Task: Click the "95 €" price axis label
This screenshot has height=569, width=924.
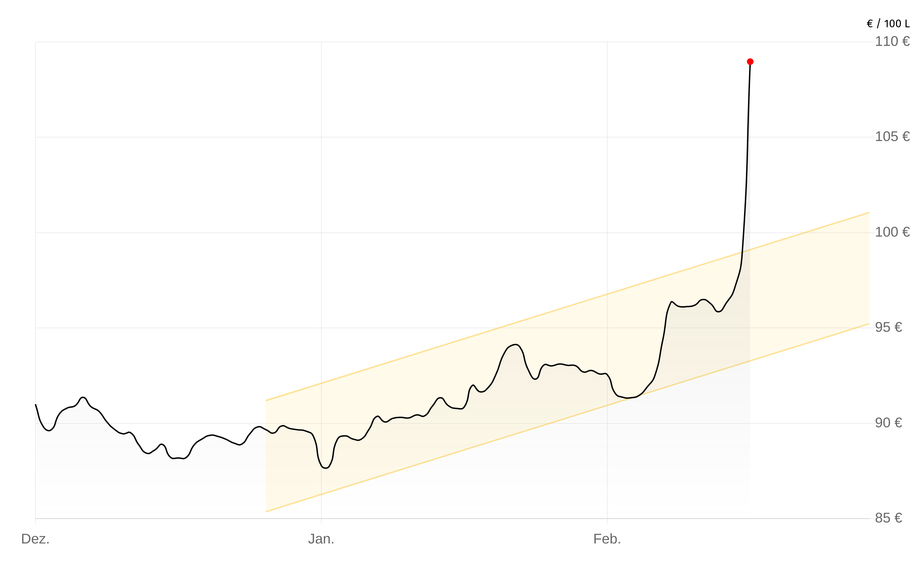Action: click(888, 328)
